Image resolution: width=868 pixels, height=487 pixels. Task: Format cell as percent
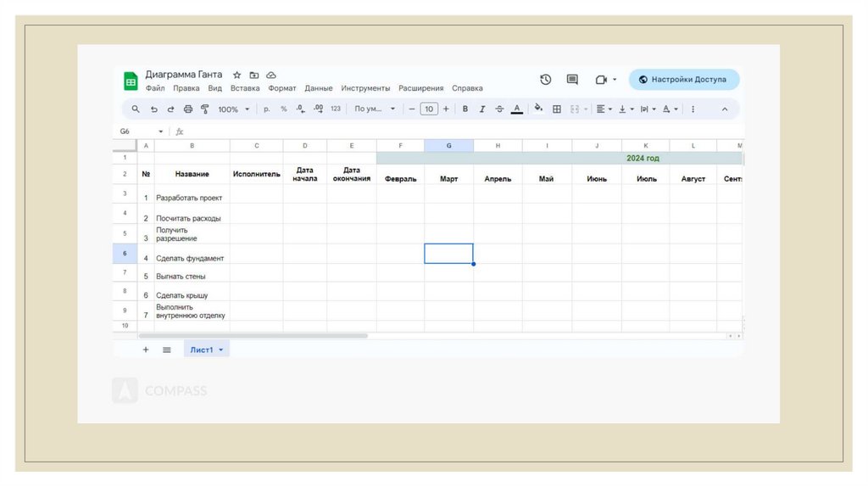tap(283, 109)
